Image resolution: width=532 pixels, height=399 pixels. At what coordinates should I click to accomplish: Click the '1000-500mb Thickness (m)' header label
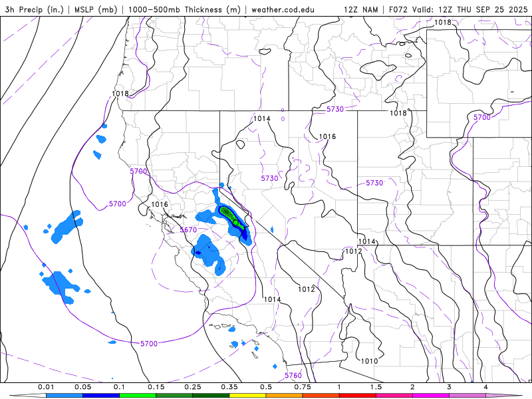(x=184, y=9)
